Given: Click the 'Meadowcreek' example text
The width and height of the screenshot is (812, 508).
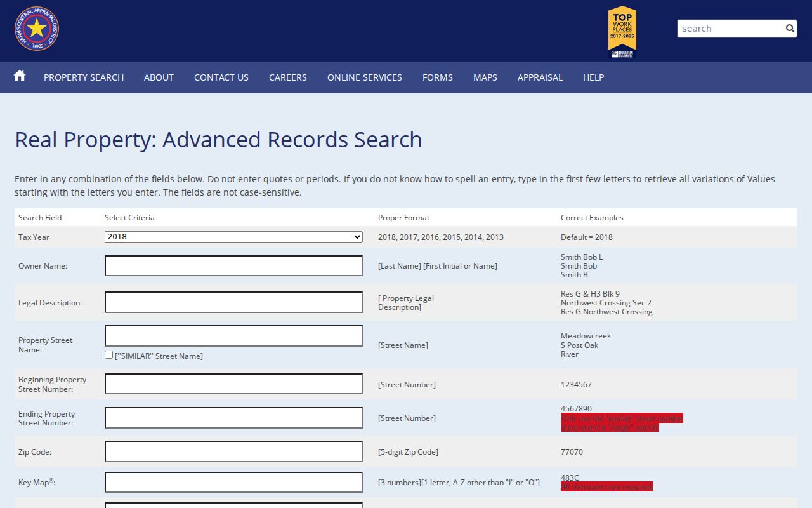Looking at the screenshot, I should pyautogui.click(x=586, y=336).
